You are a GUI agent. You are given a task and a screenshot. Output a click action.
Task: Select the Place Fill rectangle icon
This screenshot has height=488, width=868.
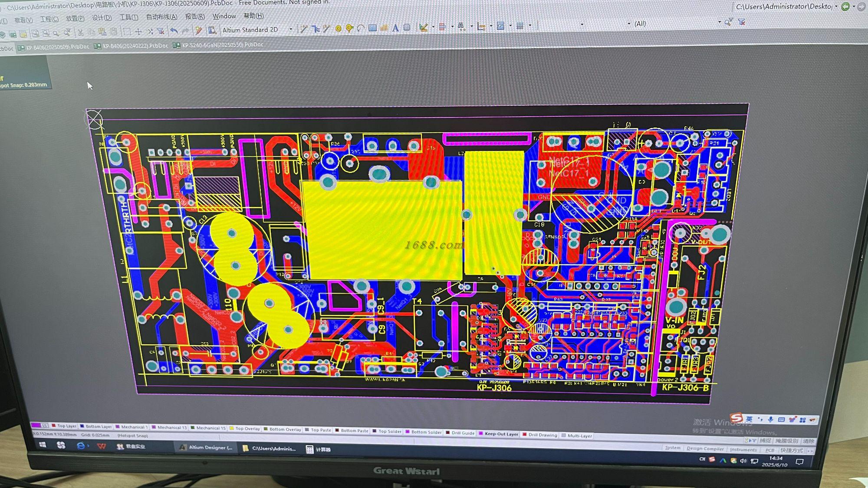pos(372,28)
